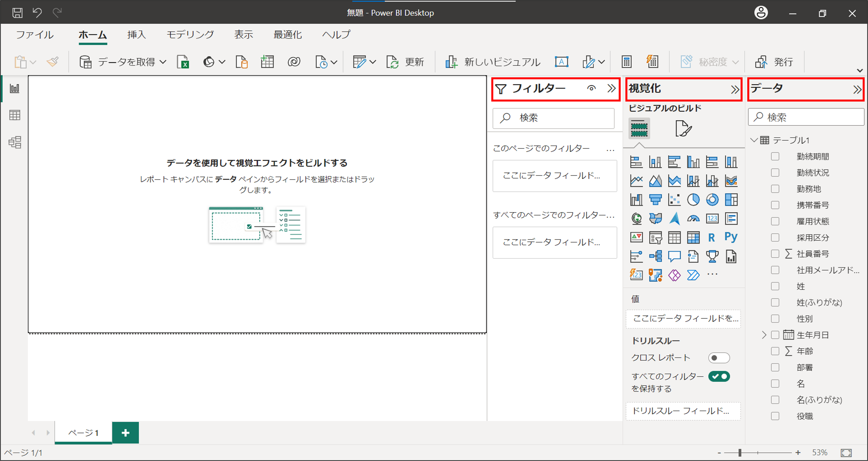Select the Python visual icon

731,237
